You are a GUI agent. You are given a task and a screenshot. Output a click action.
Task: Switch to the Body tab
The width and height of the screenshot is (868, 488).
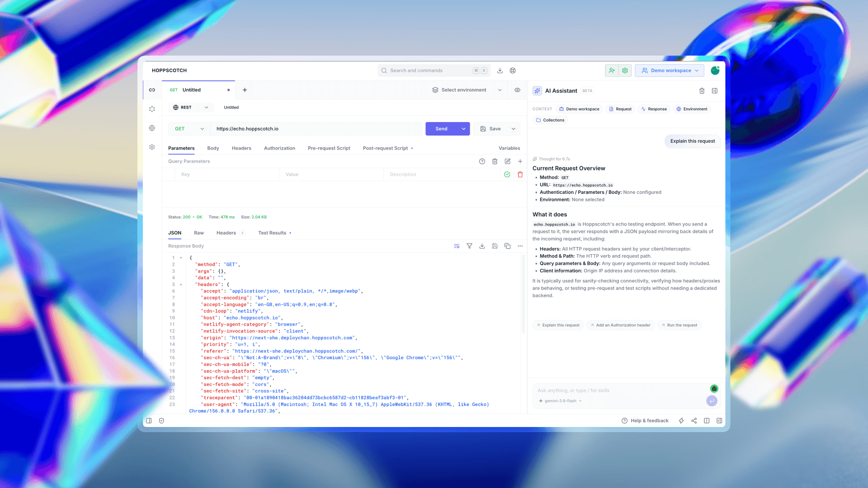[213, 148]
